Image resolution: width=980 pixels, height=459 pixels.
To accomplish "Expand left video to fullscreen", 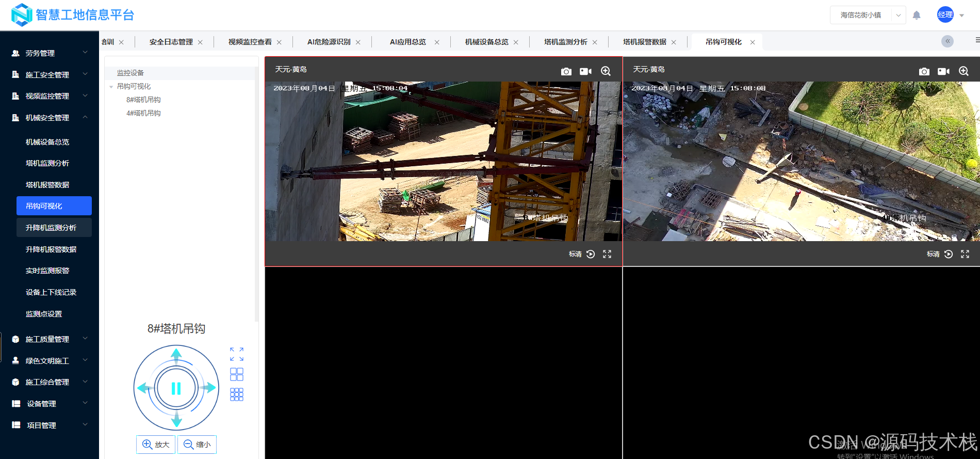I will tap(607, 254).
